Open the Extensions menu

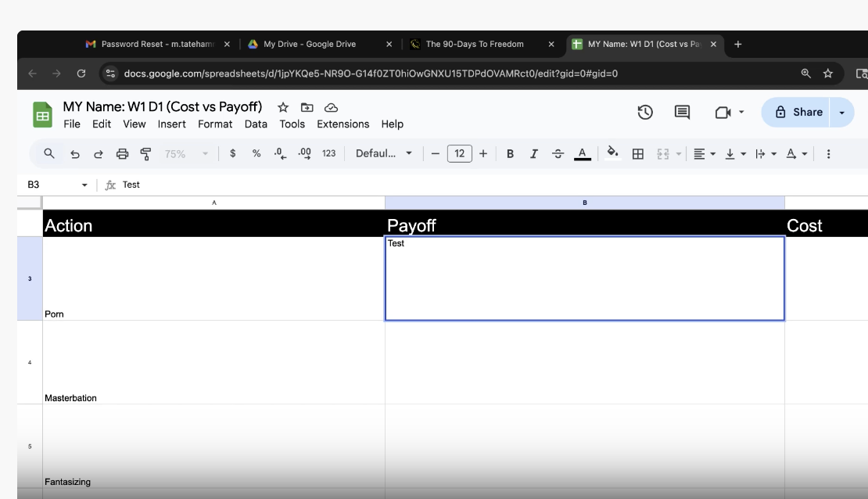343,124
